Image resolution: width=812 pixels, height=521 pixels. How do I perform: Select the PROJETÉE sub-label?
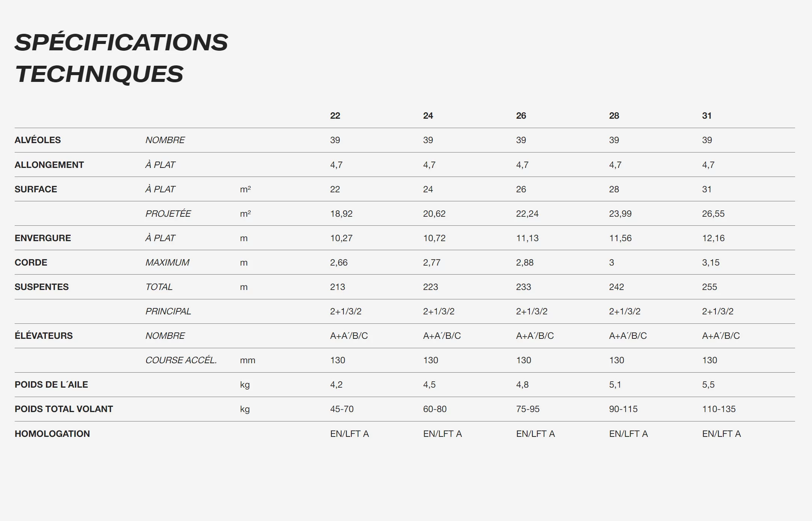[168, 214]
